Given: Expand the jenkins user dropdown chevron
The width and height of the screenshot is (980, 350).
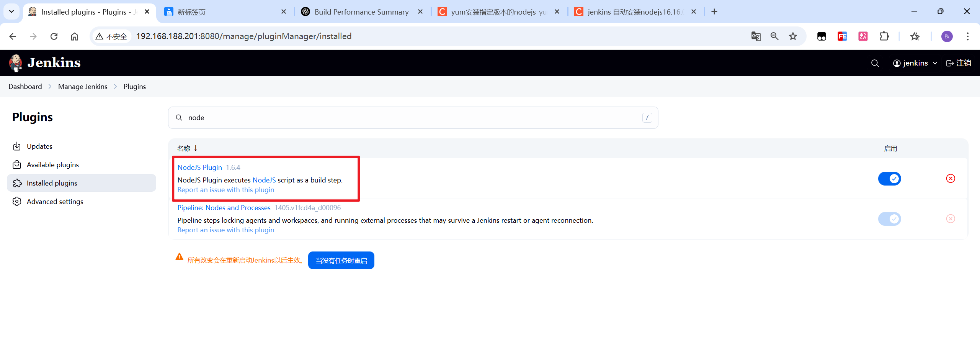Looking at the screenshot, I should point(935,63).
